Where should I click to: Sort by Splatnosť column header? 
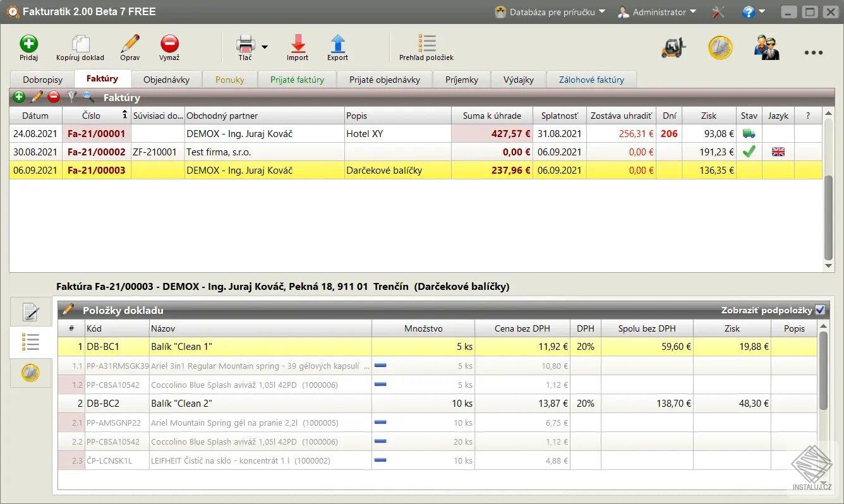[560, 116]
